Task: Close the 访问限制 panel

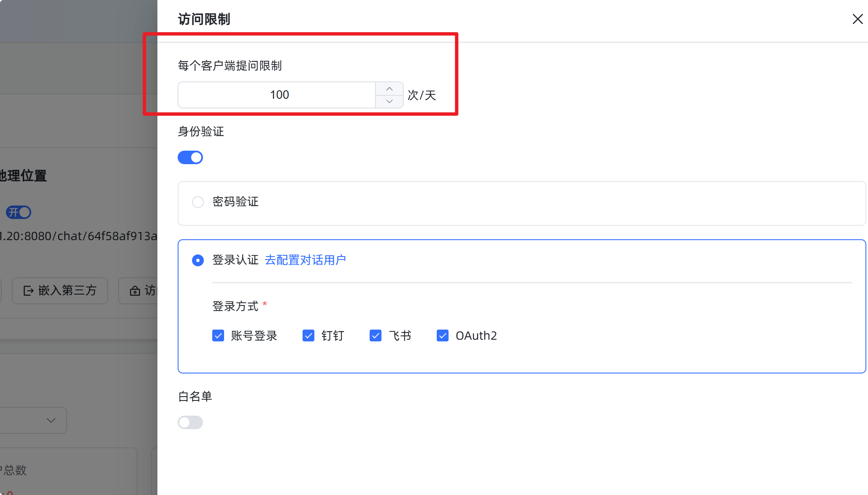Action: click(857, 19)
